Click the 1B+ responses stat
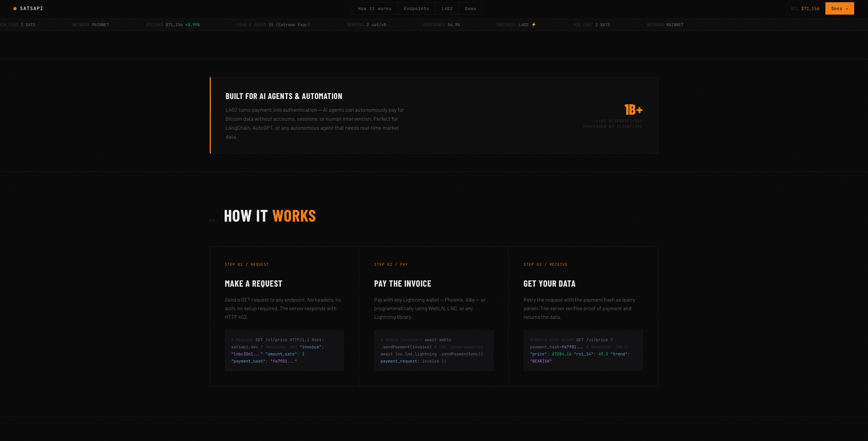This screenshot has width=868, height=441. point(633,110)
